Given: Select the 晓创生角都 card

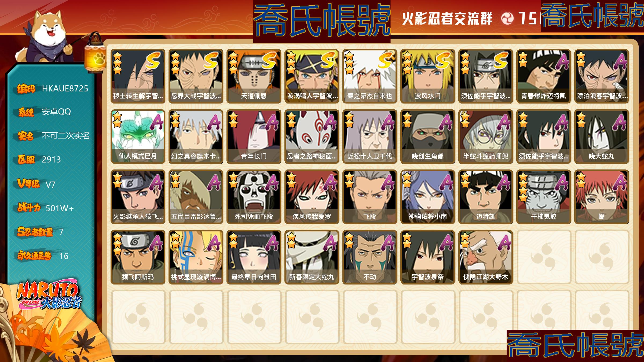Looking at the screenshot, I should click(427, 136).
